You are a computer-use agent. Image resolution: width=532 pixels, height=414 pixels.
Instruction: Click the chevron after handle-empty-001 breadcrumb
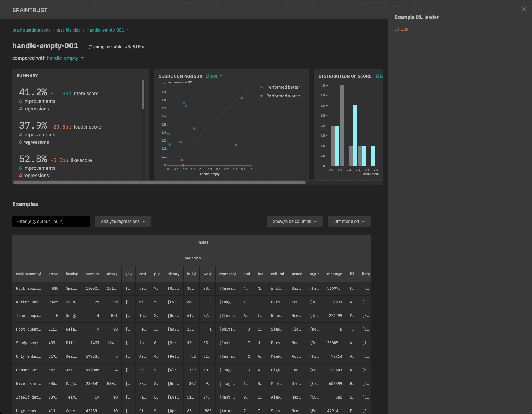[128, 30]
